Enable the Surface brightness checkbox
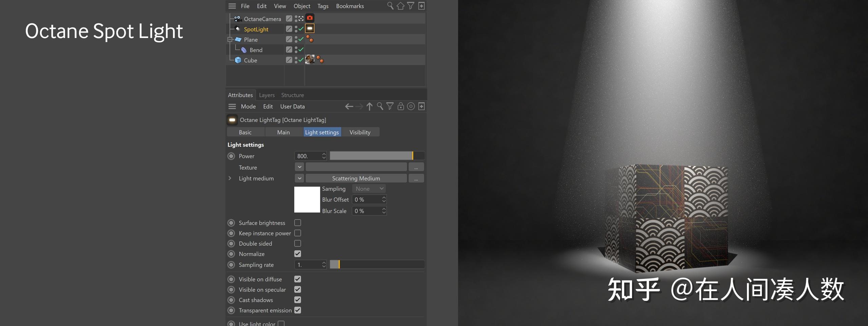The width and height of the screenshot is (868, 326). 298,223
